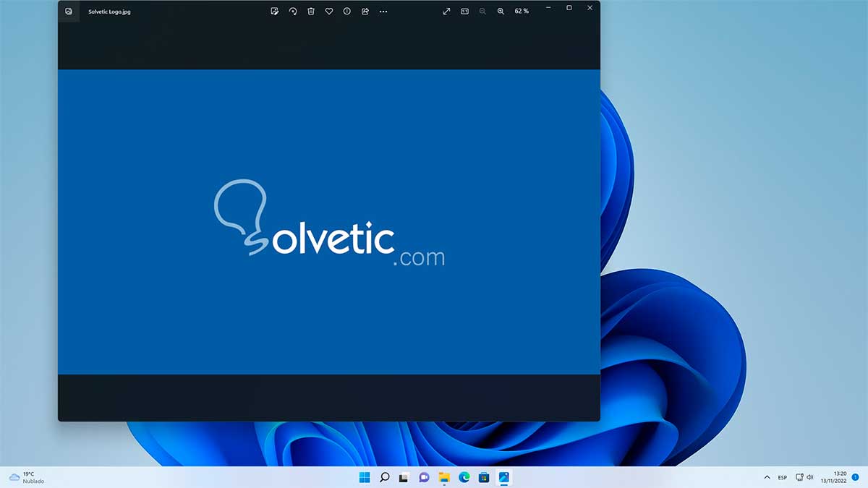This screenshot has height=488, width=868.
Task: Click the Solvetic Logo.jpg file name
Action: coord(109,12)
